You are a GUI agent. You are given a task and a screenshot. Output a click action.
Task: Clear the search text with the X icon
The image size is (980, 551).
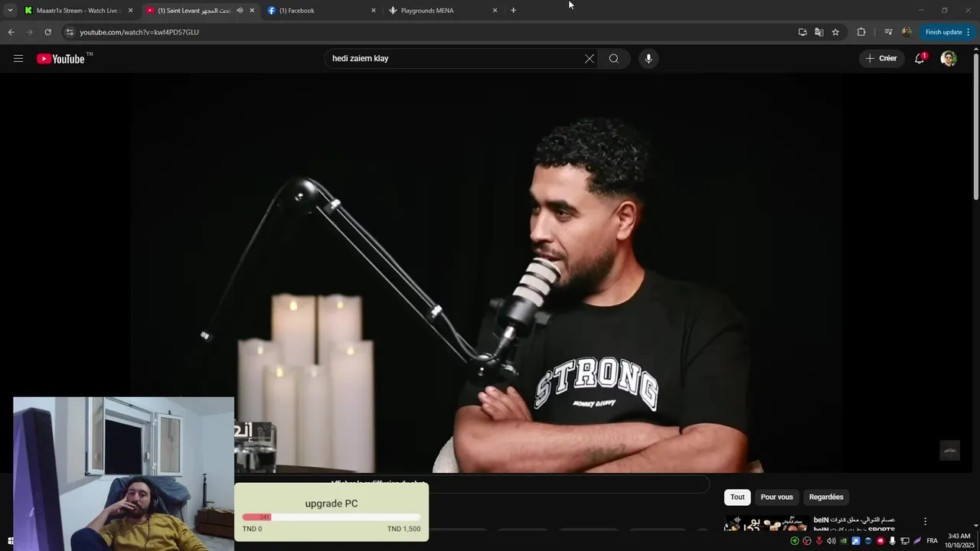590,59
